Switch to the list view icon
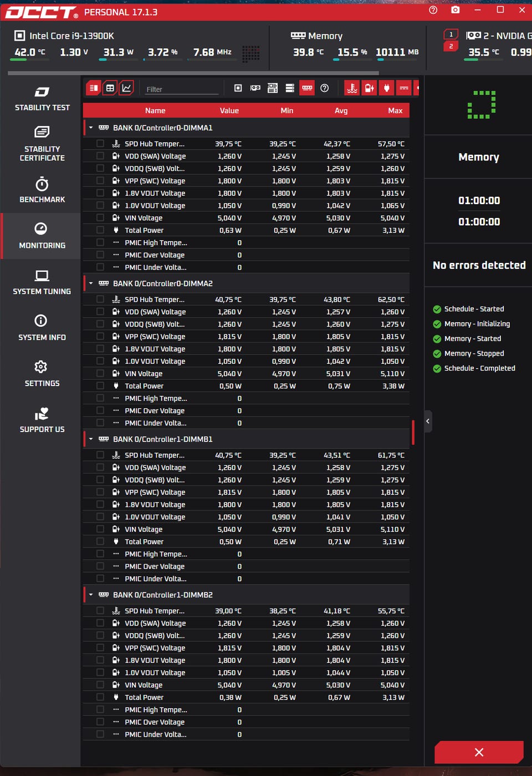532x776 pixels. (94, 88)
